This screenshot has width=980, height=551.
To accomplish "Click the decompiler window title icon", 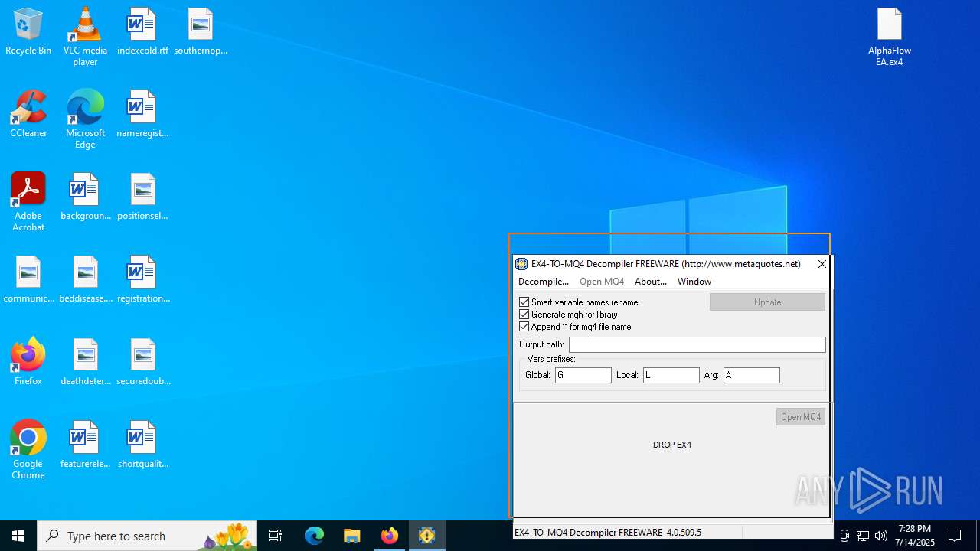I will pos(521,264).
